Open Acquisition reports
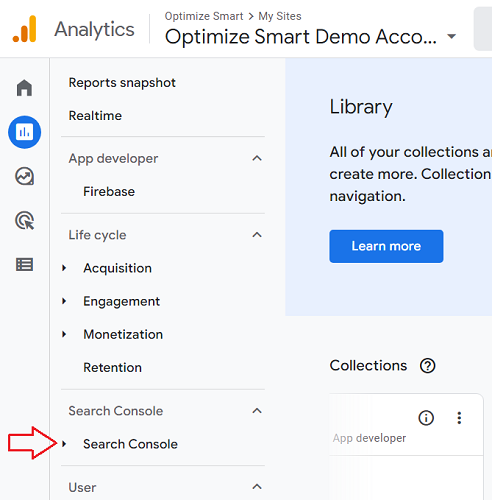Viewport: 492px width, 500px height. (x=118, y=268)
